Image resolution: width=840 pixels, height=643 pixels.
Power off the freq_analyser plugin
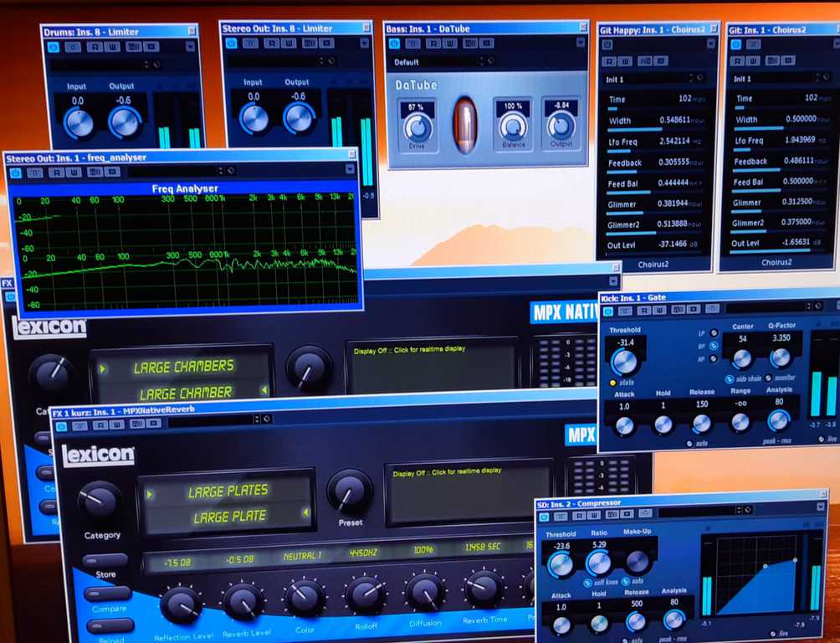[15, 172]
